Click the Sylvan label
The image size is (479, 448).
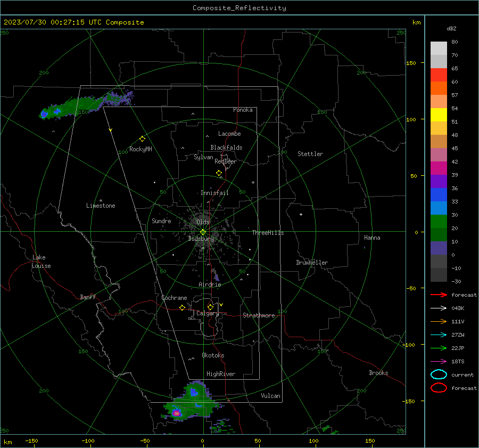click(x=203, y=158)
